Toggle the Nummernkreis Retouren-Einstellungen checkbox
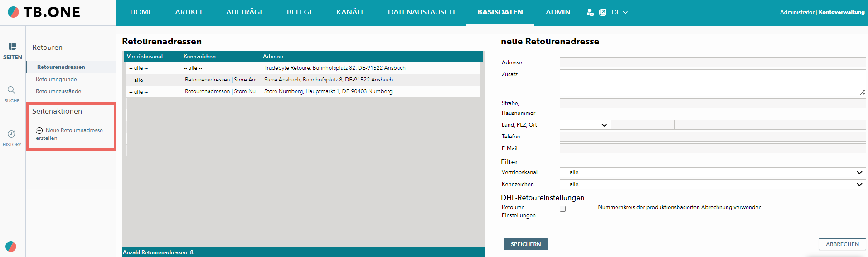The image size is (868, 257). [563, 209]
